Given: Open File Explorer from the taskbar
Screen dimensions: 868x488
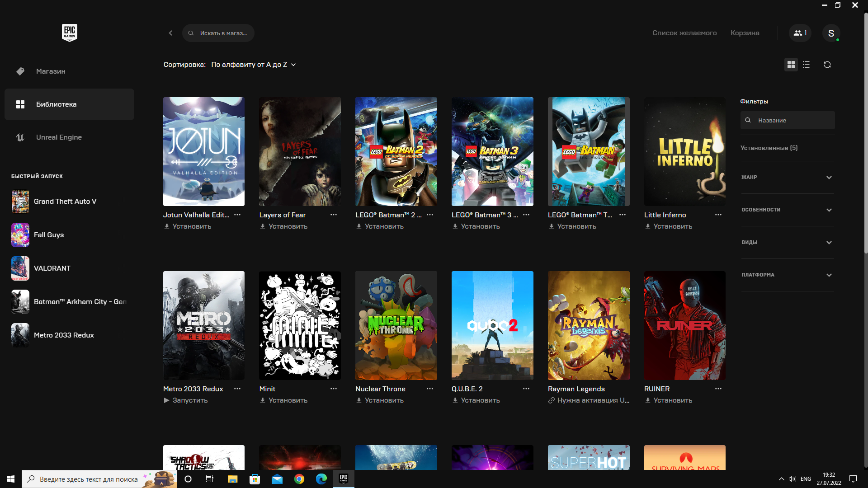Looking at the screenshot, I should [232, 479].
